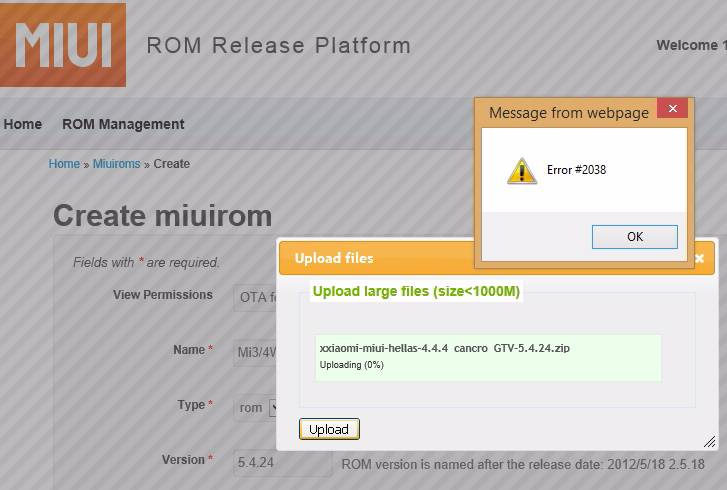The width and height of the screenshot is (727, 490).
Task: Open the Type rom dropdown
Action: click(x=255, y=408)
